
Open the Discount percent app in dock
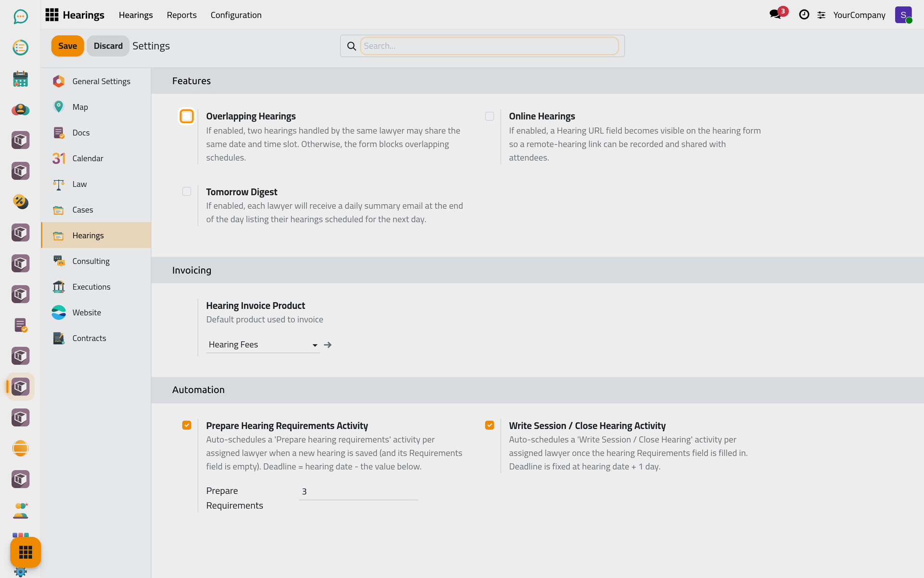tap(20, 202)
